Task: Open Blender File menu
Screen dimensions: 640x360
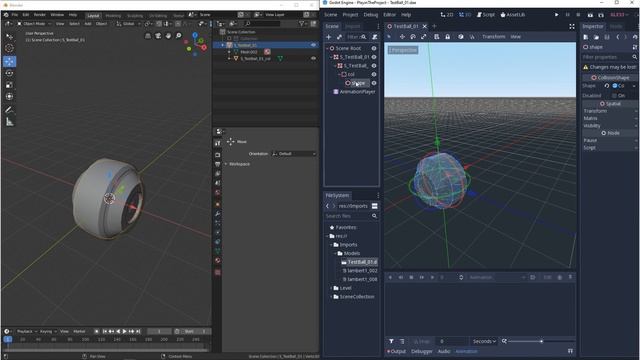Action: pyautogui.click(x=14, y=15)
